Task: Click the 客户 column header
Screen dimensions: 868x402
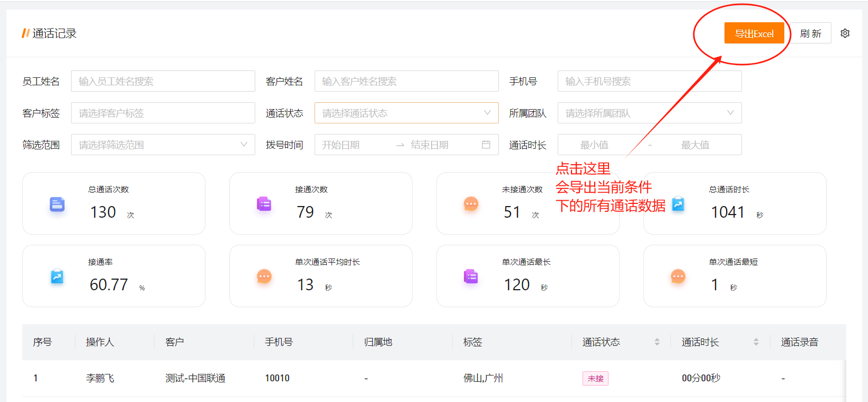Action: [x=175, y=342]
